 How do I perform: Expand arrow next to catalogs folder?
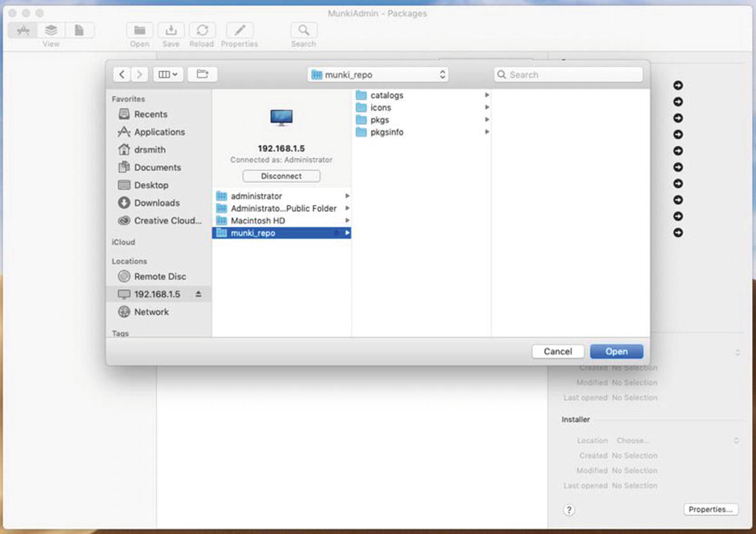point(487,95)
